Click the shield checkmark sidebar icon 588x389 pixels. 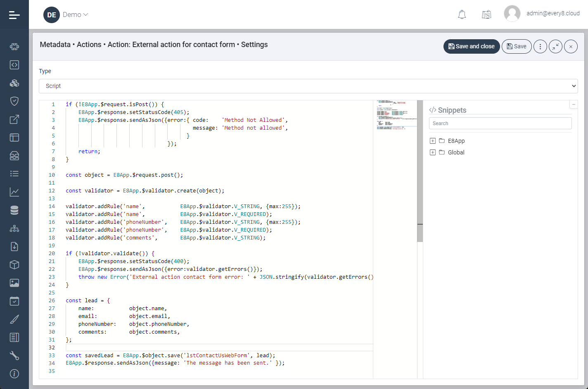click(14, 101)
